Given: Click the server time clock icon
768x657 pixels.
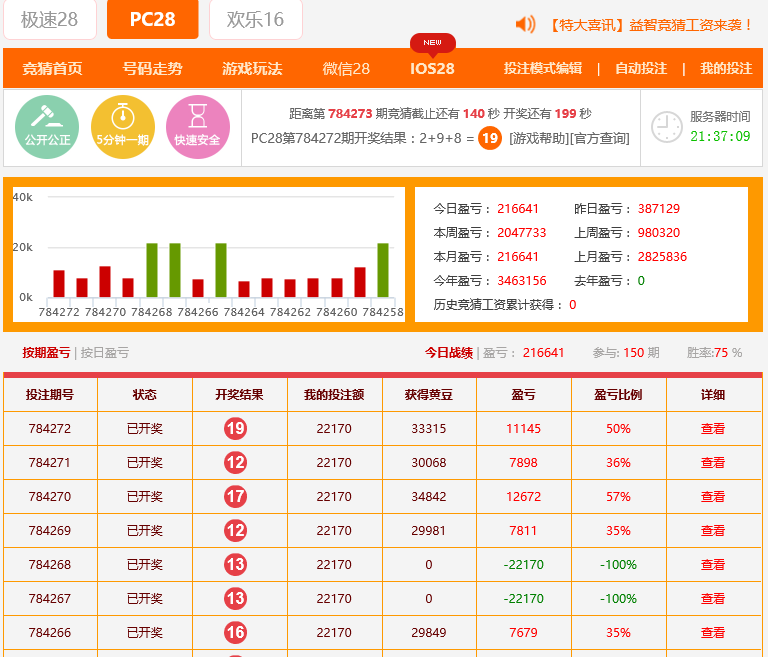Looking at the screenshot, I should (x=667, y=127).
